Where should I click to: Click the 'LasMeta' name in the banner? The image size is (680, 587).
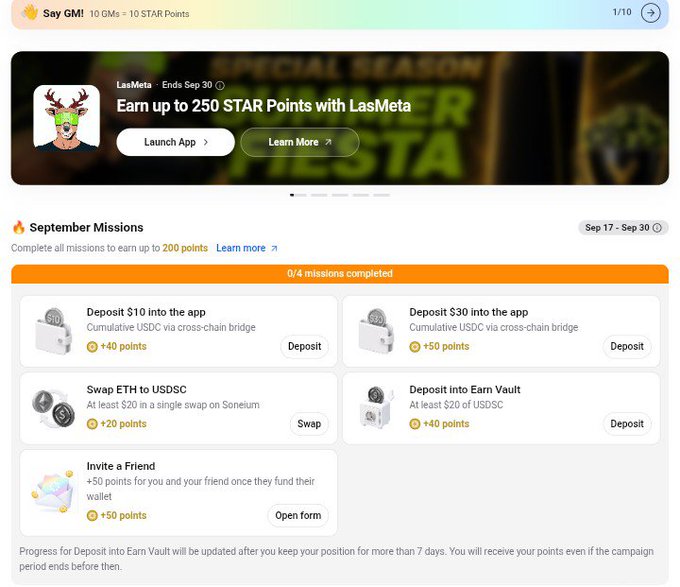134,85
